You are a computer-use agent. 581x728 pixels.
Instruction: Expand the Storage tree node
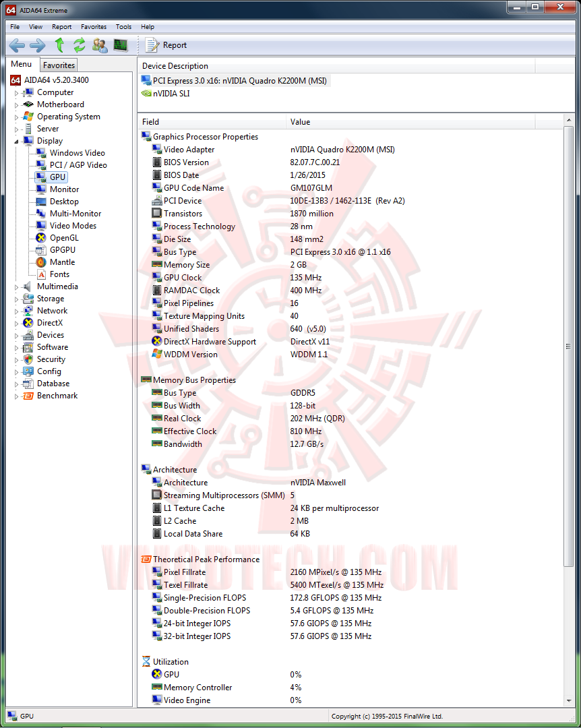[16, 299]
